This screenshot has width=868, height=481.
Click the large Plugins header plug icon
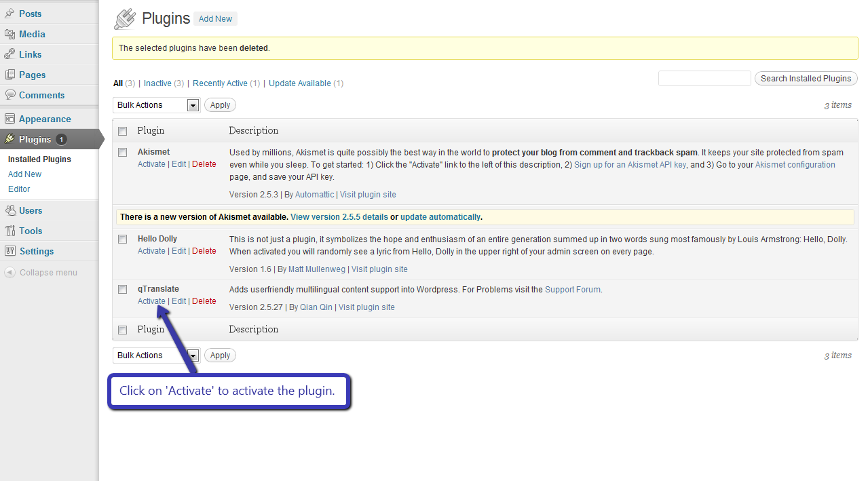click(124, 19)
